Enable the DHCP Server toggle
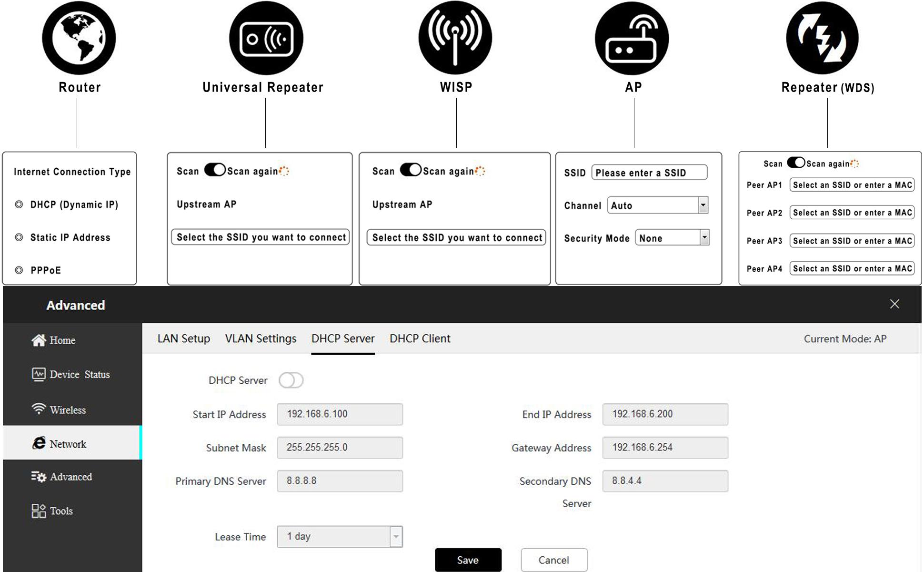Image resolution: width=924 pixels, height=572 pixels. (x=291, y=380)
